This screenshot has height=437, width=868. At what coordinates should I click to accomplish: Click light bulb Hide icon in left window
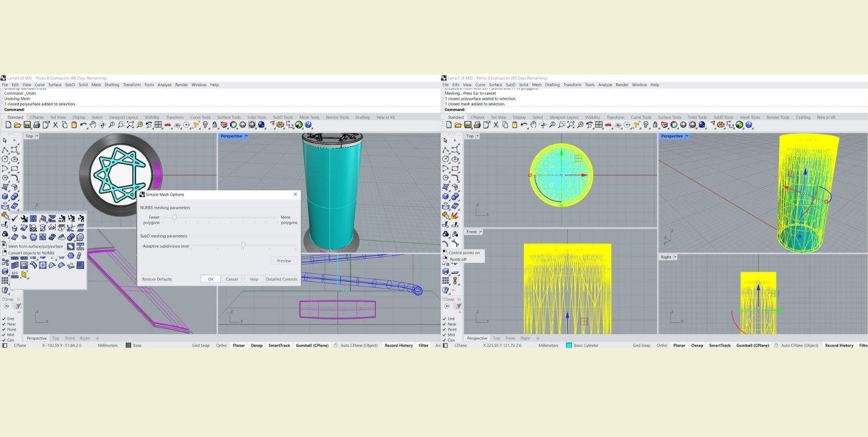coord(205,125)
